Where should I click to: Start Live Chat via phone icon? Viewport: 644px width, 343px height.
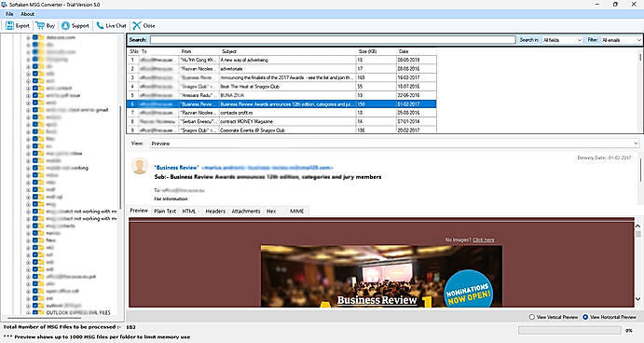pos(100,25)
